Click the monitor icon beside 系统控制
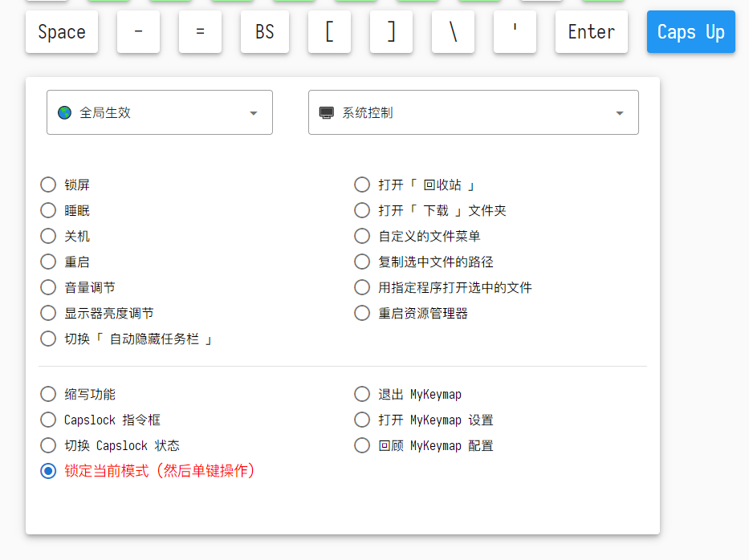749x560 pixels. (327, 112)
